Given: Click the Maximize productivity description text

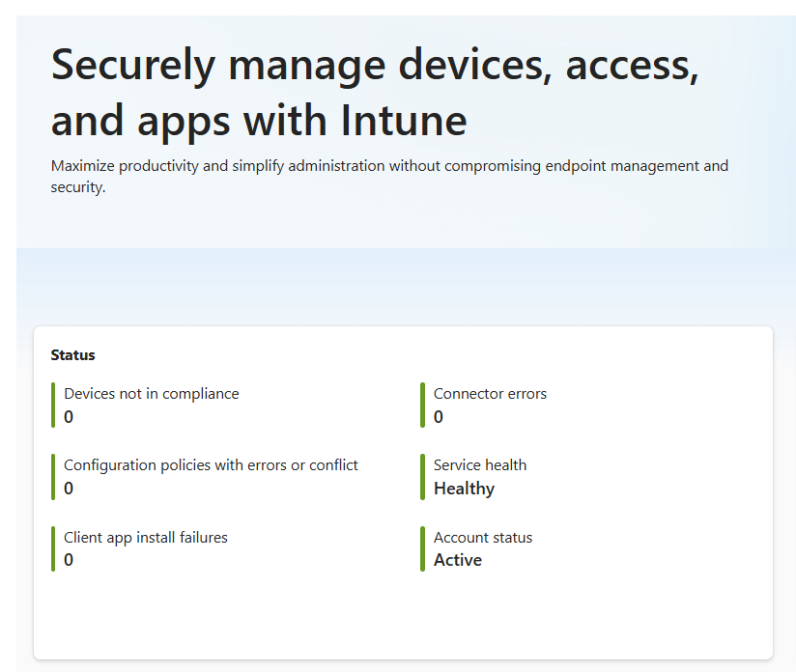Looking at the screenshot, I should (x=389, y=176).
